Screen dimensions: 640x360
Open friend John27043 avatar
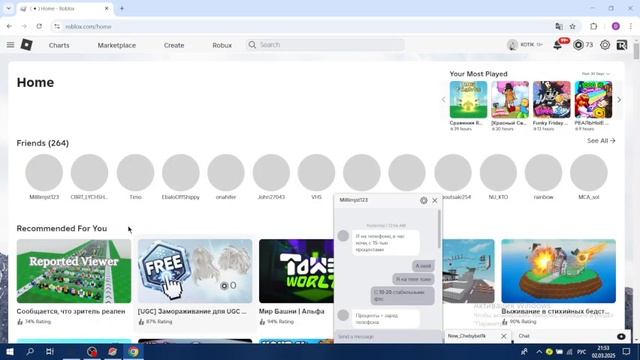coord(271,173)
